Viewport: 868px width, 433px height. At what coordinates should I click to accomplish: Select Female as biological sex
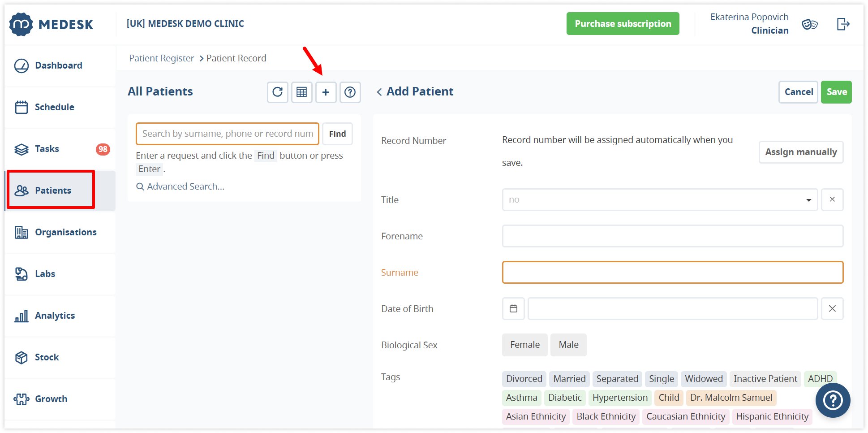[x=524, y=345]
